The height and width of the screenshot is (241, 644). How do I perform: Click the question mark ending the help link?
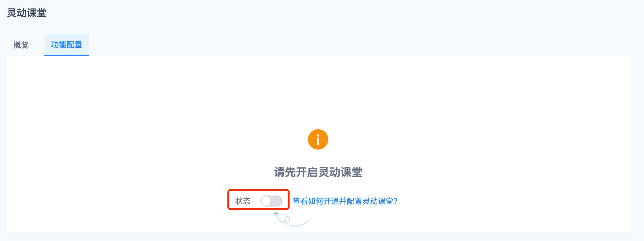coord(395,201)
